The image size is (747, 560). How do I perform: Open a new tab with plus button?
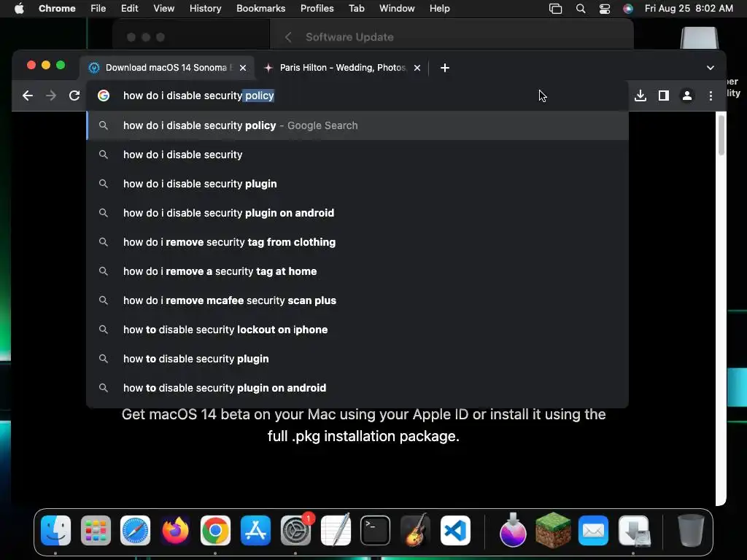tap(445, 68)
